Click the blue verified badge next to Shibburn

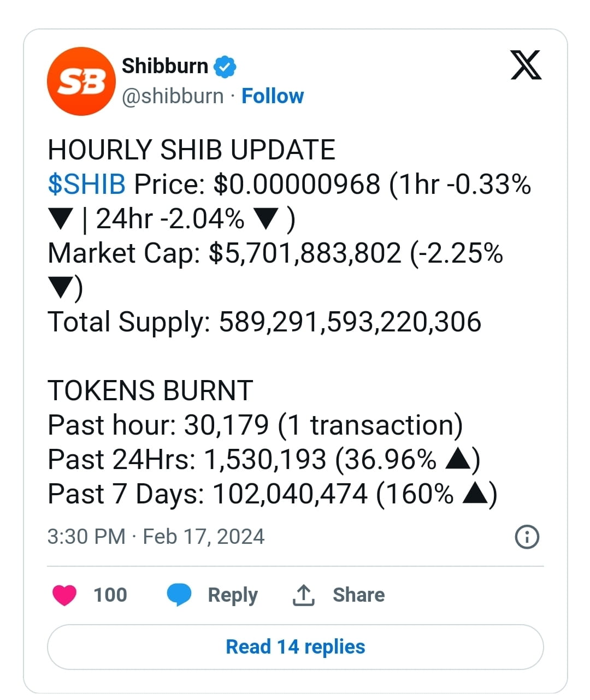[226, 65]
